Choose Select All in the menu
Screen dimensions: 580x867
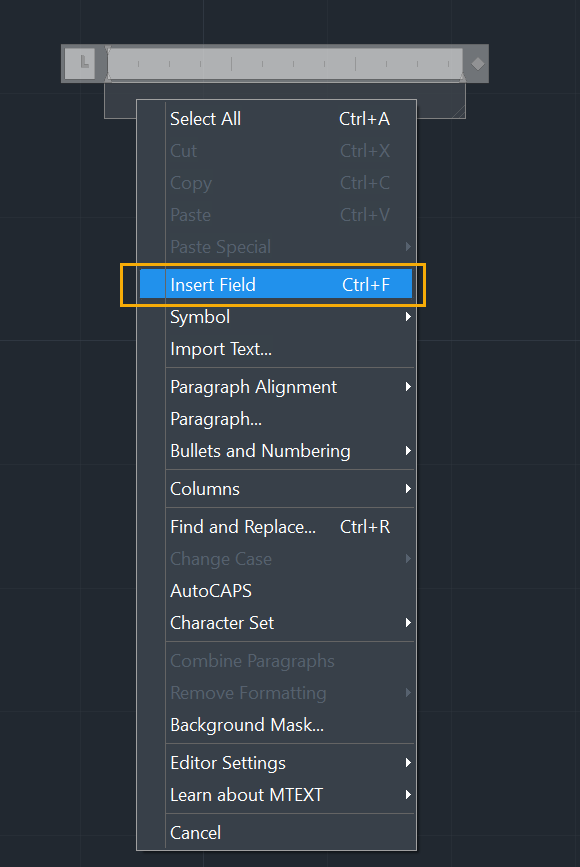276,119
